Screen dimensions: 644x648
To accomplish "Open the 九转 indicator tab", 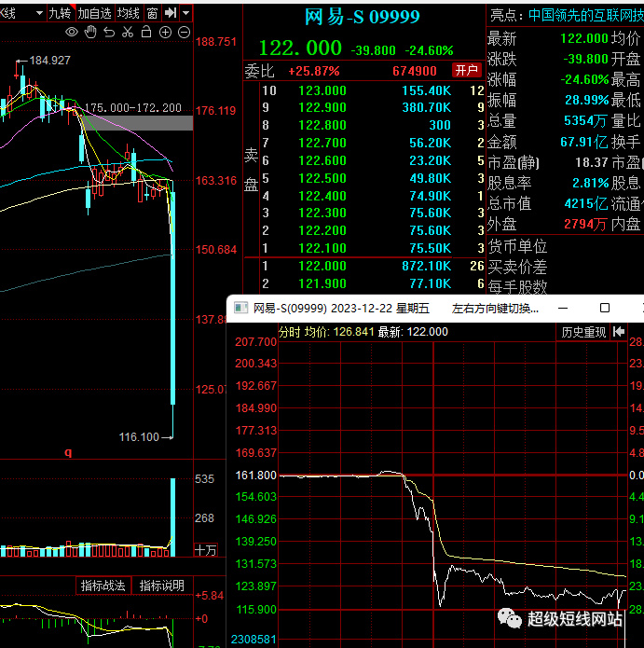I will point(61,14).
